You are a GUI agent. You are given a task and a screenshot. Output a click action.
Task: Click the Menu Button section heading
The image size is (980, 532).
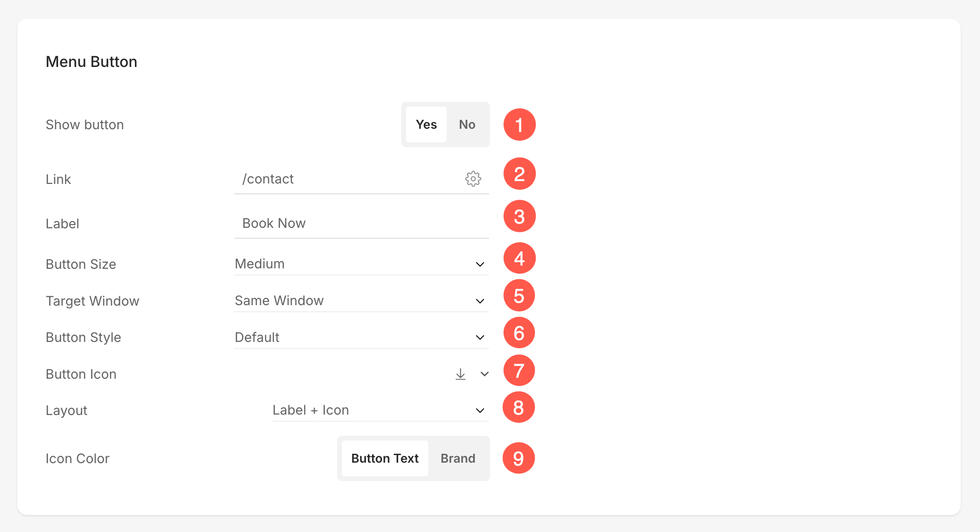coord(91,62)
